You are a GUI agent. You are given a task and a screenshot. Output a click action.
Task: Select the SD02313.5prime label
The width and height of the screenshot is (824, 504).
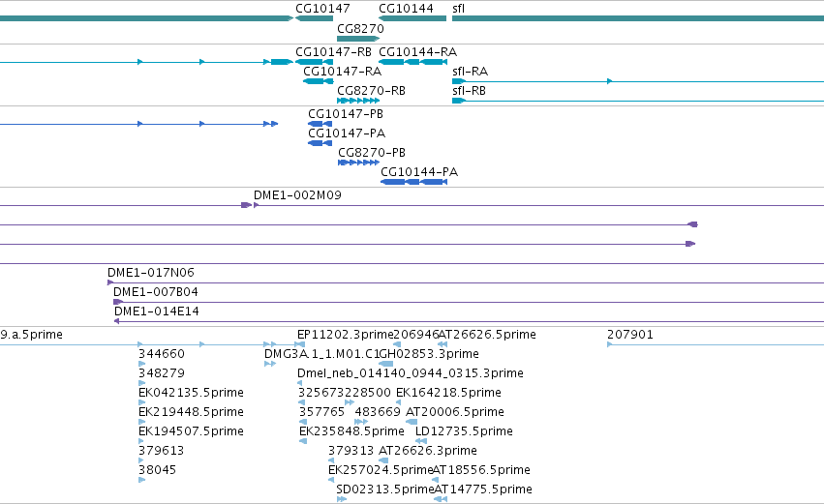click(385, 489)
